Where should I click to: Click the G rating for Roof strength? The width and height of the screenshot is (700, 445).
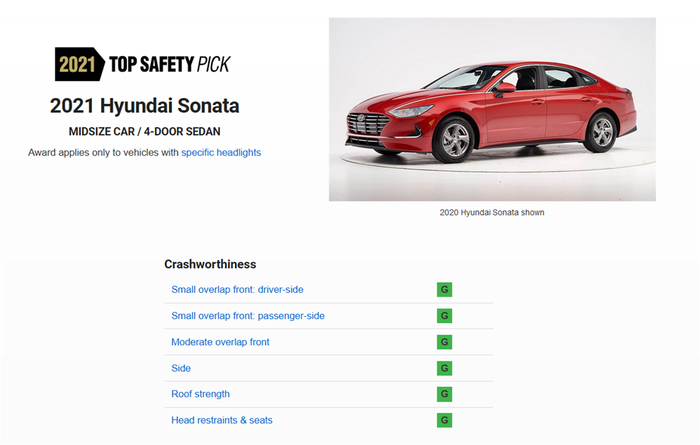pos(444,394)
